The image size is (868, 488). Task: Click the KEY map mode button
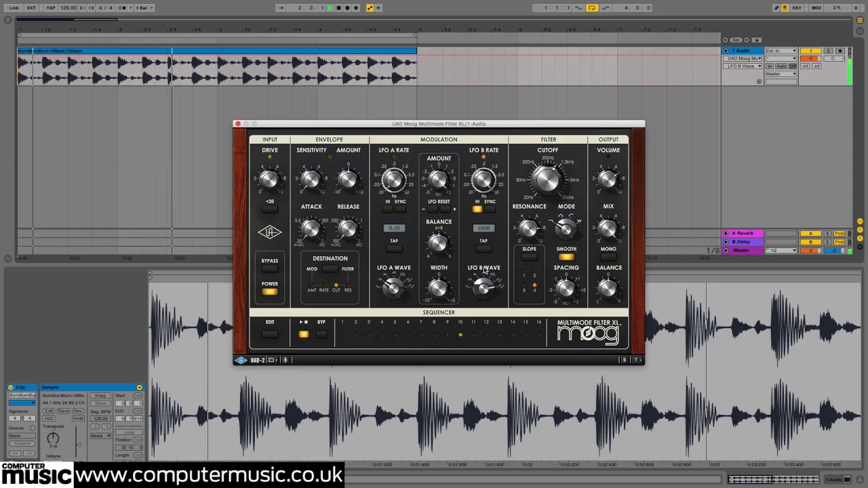(x=797, y=8)
